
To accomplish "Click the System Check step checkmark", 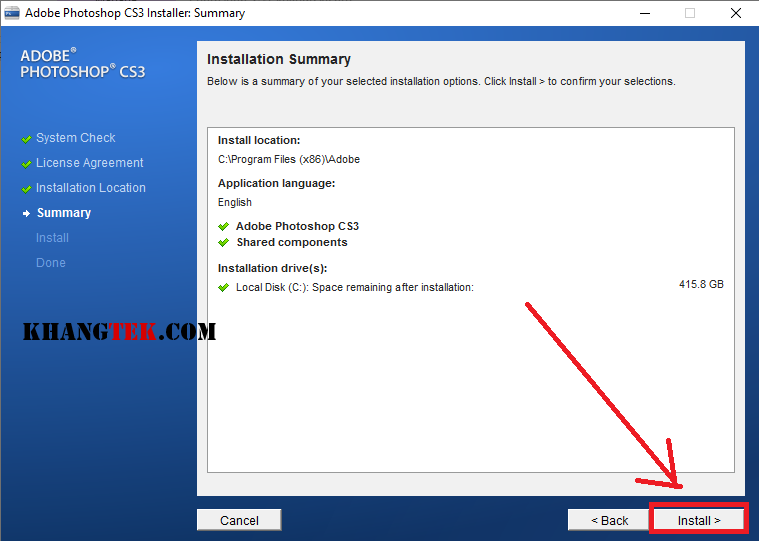I will 26,139.
